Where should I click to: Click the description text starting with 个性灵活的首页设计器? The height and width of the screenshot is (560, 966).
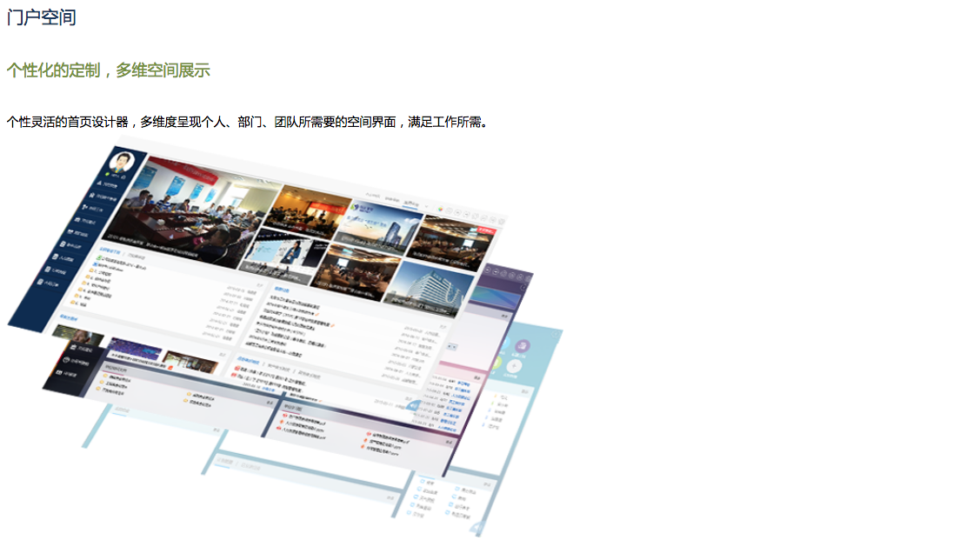[247, 123]
